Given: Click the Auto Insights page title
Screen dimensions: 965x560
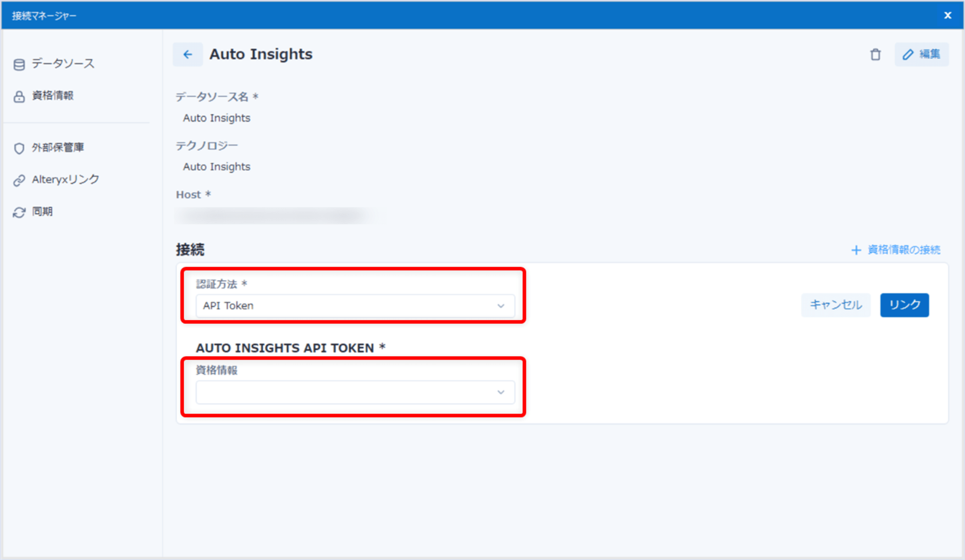Looking at the screenshot, I should coord(261,54).
